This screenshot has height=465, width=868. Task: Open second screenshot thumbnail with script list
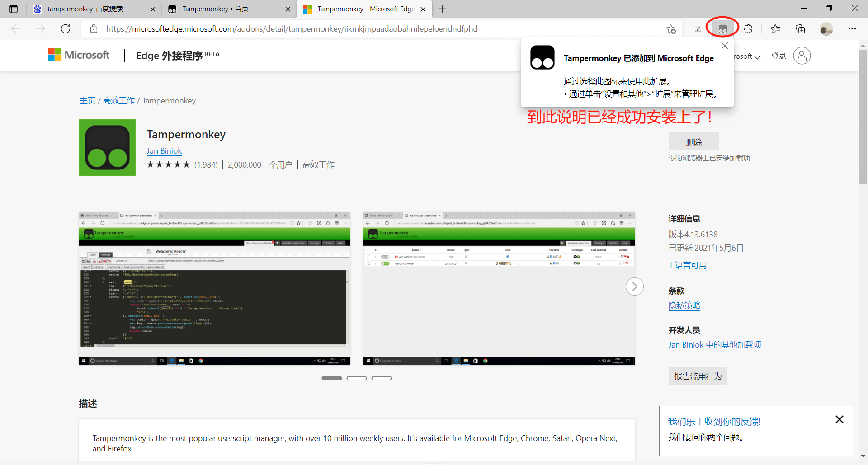(x=499, y=288)
